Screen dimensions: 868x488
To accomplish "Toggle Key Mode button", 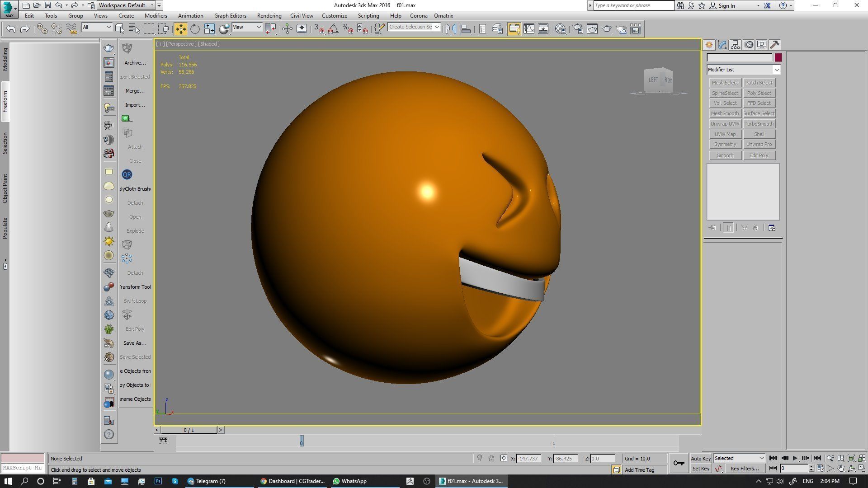I will click(773, 469).
